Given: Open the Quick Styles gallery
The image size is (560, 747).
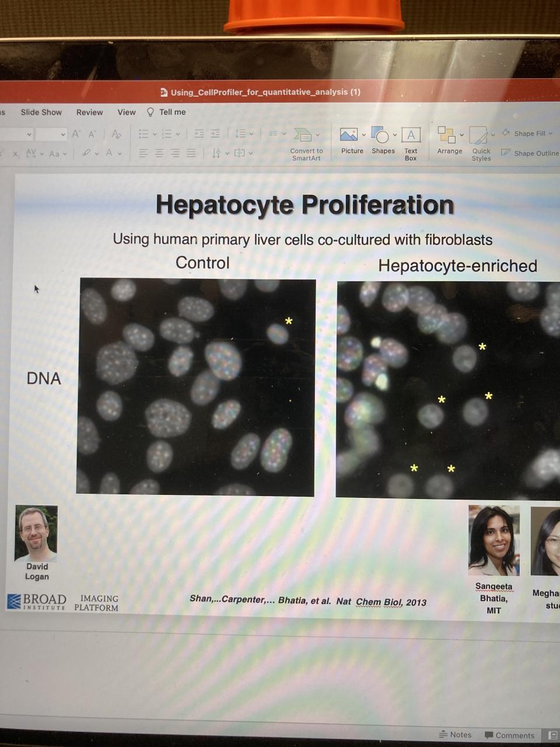Looking at the screenshot, I should pyautogui.click(x=481, y=144).
